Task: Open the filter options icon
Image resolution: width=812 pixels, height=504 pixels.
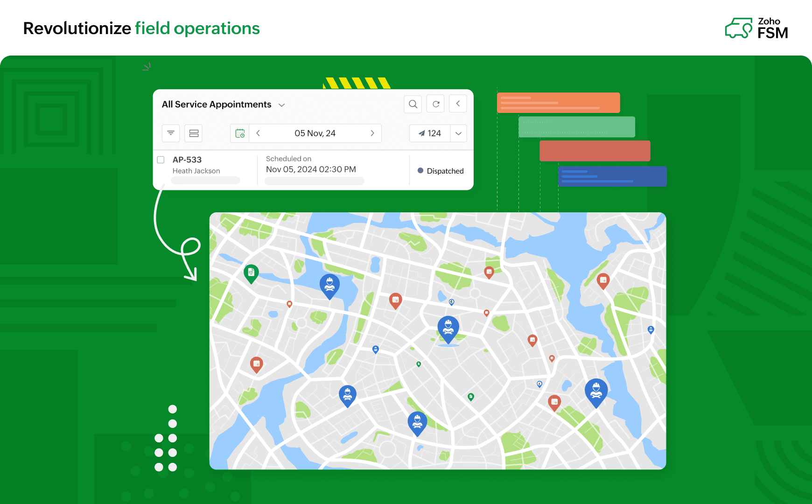Action: [170, 133]
